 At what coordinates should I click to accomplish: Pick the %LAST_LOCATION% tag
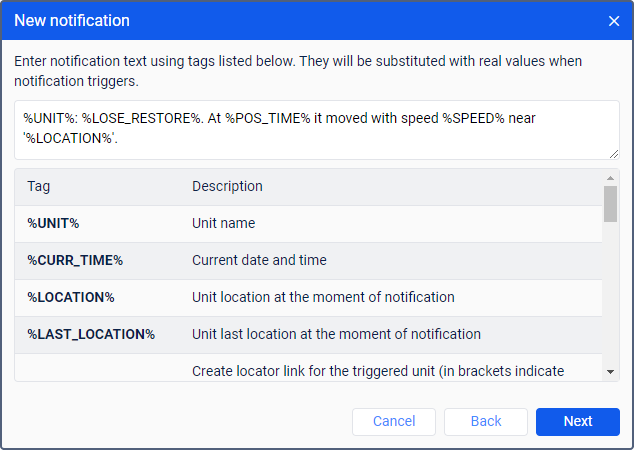pos(91,334)
